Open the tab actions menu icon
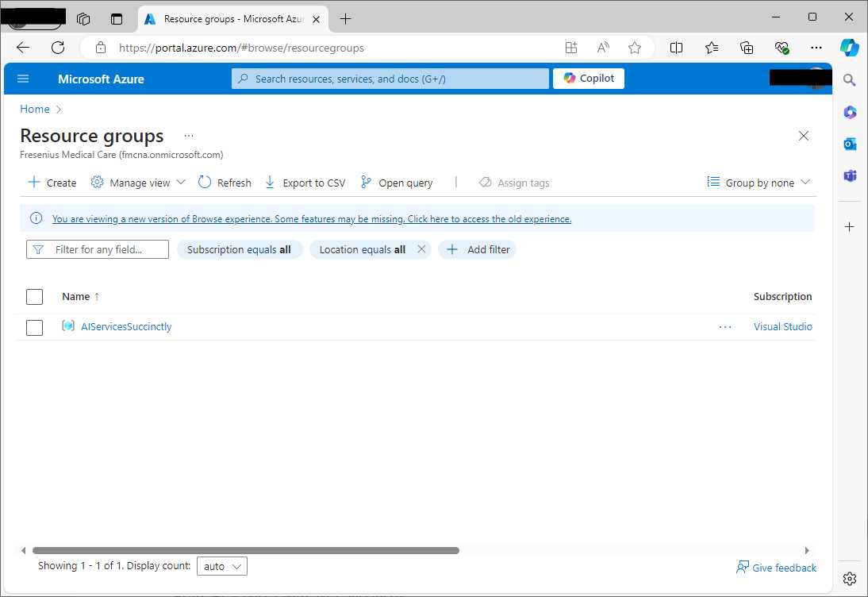 point(117,19)
